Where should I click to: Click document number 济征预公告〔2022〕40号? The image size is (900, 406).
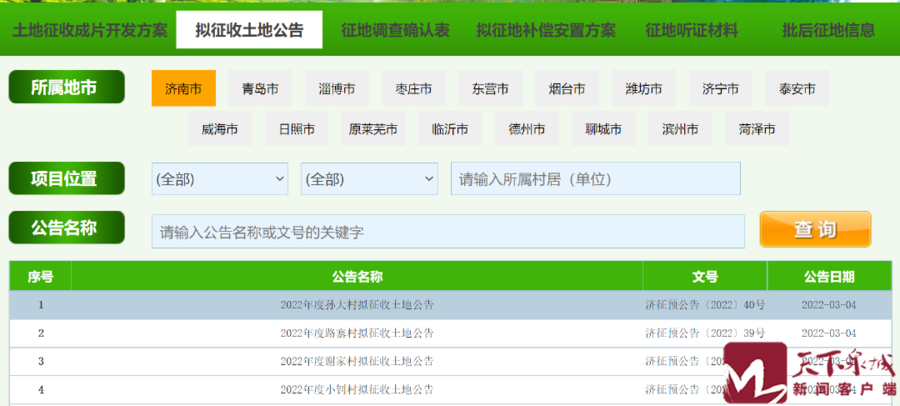[705, 305]
